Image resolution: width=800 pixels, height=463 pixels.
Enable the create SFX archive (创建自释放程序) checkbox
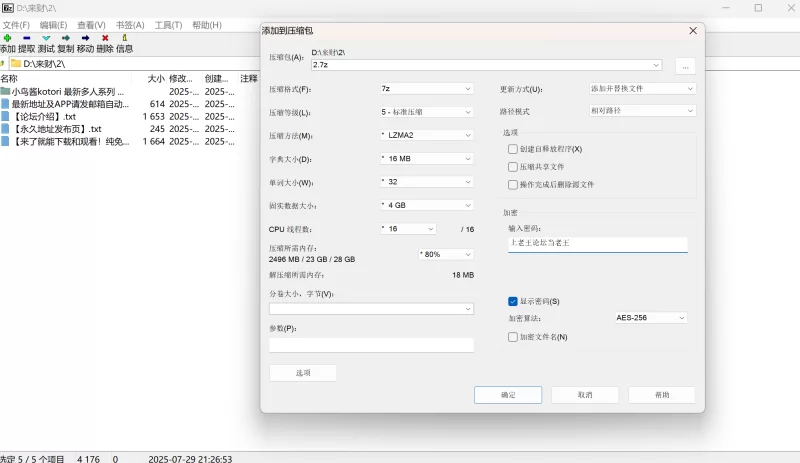pyautogui.click(x=513, y=149)
